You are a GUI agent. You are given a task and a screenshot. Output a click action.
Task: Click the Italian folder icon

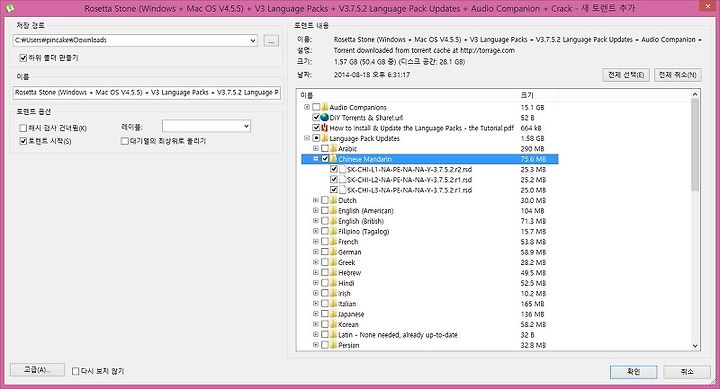(x=333, y=304)
